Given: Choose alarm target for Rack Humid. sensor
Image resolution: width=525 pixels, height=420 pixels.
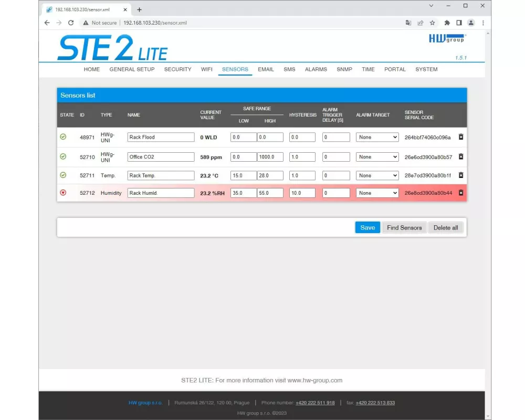Looking at the screenshot, I should click(x=377, y=193).
